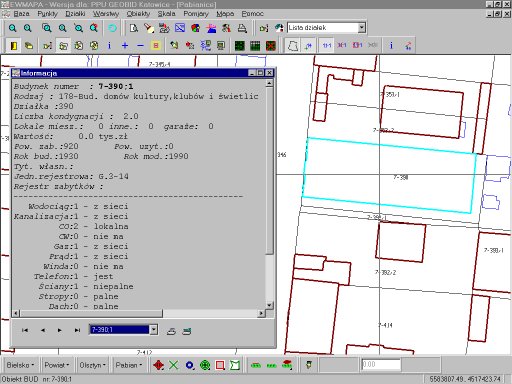Click the green X cross icon
This screenshot has height=384, width=512.
173,365
